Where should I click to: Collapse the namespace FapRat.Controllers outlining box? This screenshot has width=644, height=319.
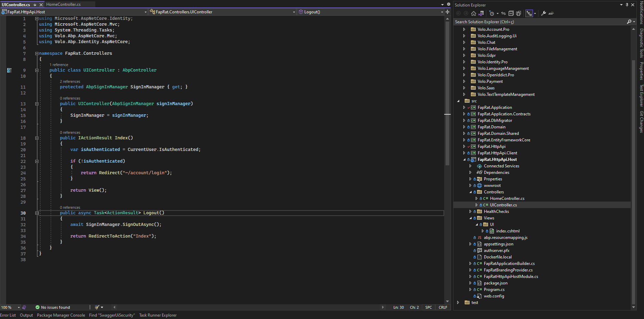click(37, 54)
